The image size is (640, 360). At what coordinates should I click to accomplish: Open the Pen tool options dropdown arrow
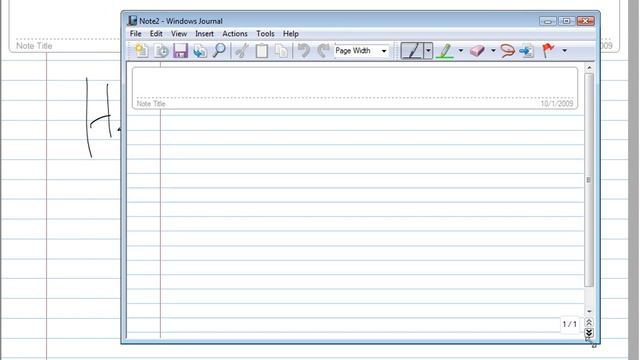pos(428,51)
